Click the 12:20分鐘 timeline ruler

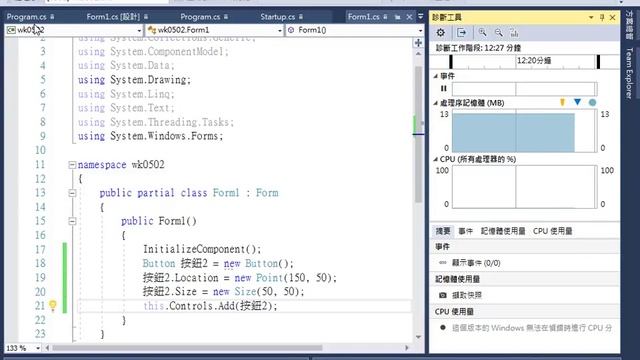[534, 61]
